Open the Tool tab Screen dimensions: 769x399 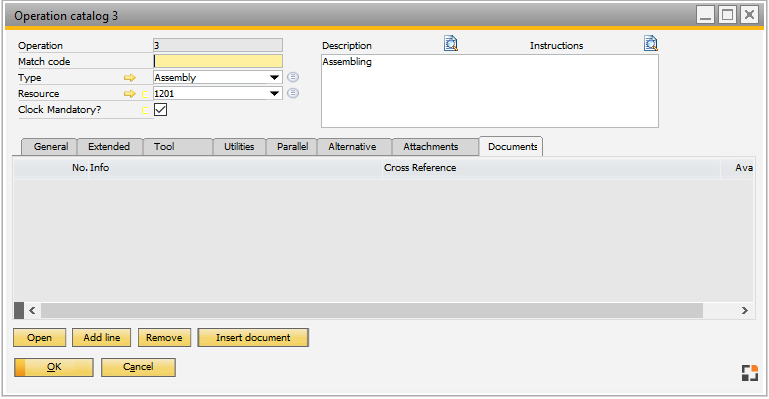pyautogui.click(x=178, y=147)
